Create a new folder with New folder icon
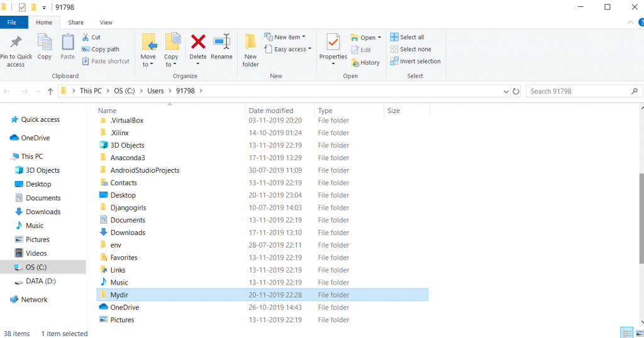Image resolution: width=644 pixels, height=338 pixels. pyautogui.click(x=250, y=50)
